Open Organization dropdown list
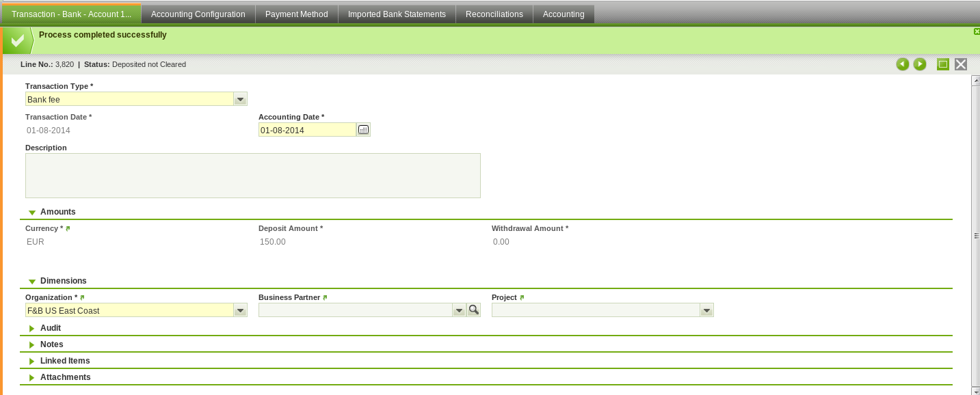 pos(240,310)
